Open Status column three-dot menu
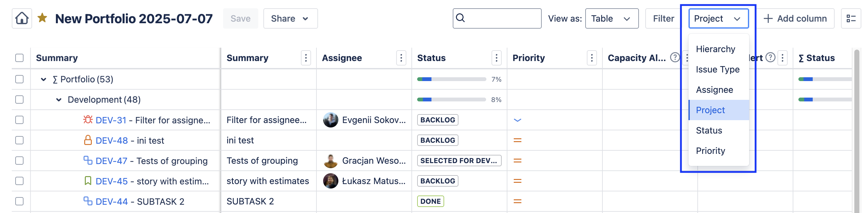 (x=496, y=58)
